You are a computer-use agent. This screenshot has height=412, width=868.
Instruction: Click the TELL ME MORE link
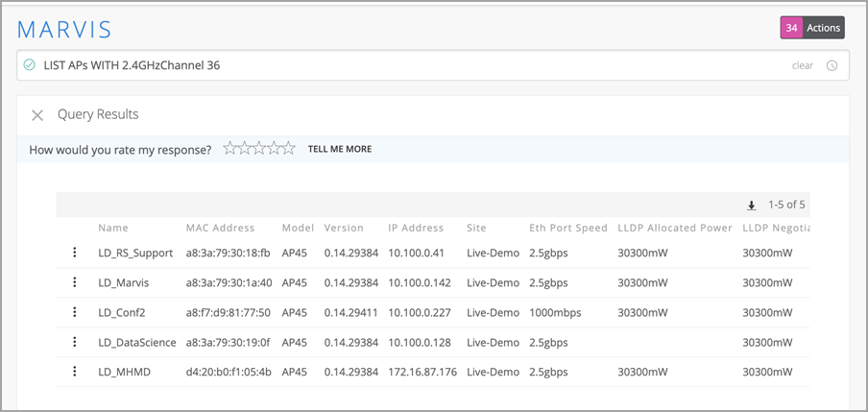pos(339,150)
